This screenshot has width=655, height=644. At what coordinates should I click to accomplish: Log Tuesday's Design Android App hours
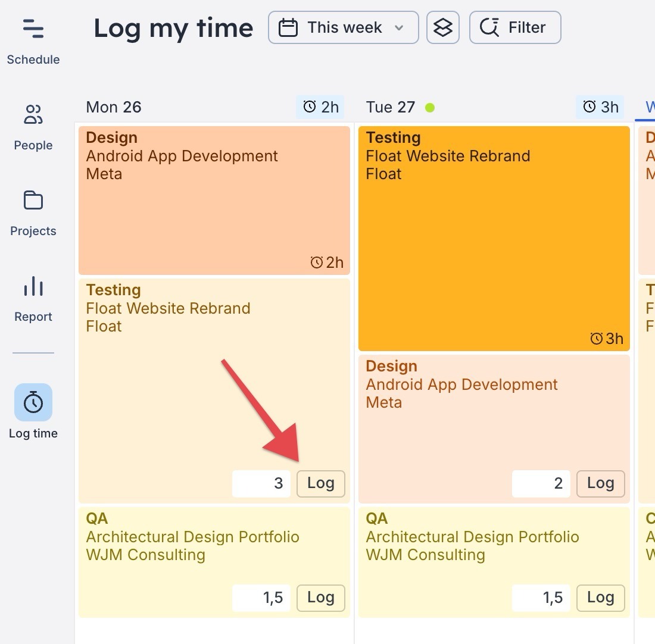600,483
